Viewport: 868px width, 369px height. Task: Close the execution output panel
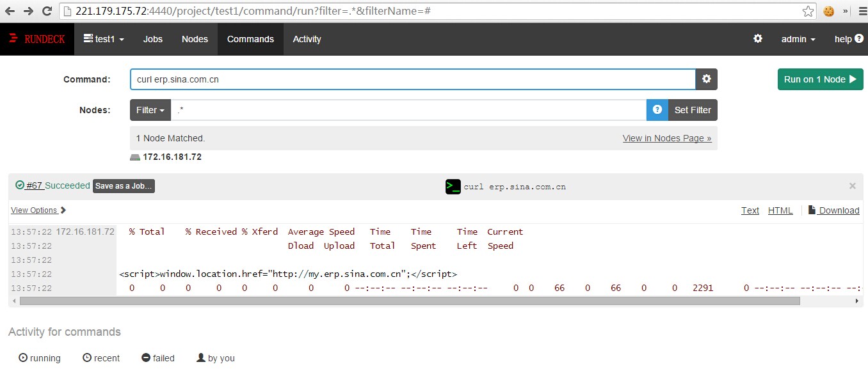[x=852, y=186]
